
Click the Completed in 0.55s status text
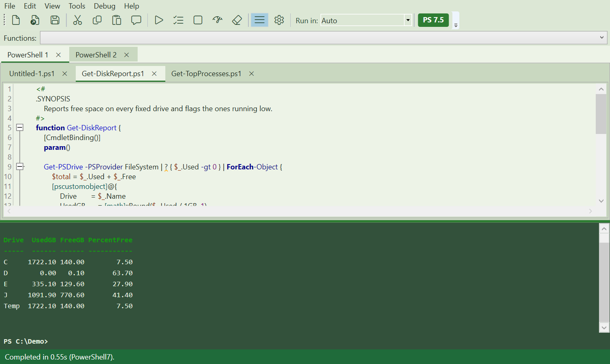[x=59, y=357]
